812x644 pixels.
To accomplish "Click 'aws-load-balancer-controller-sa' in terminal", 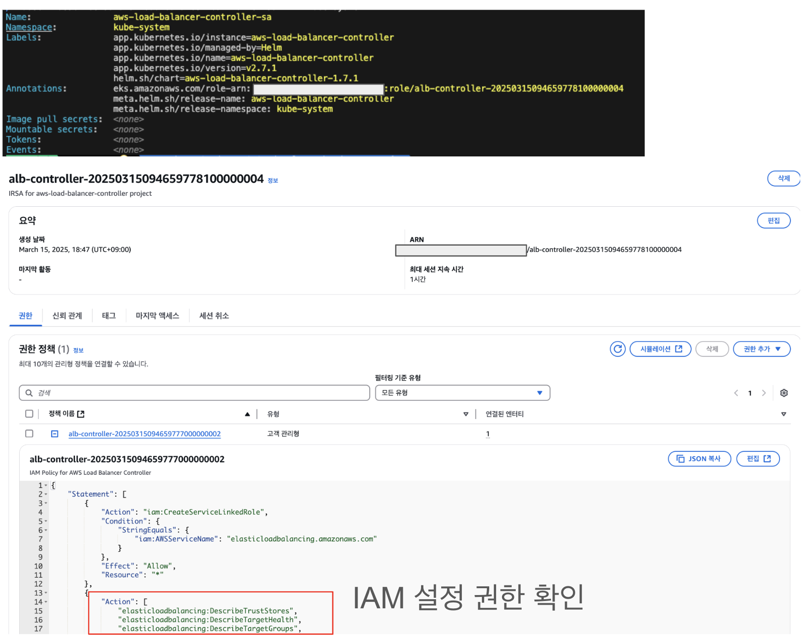I will pos(192,17).
